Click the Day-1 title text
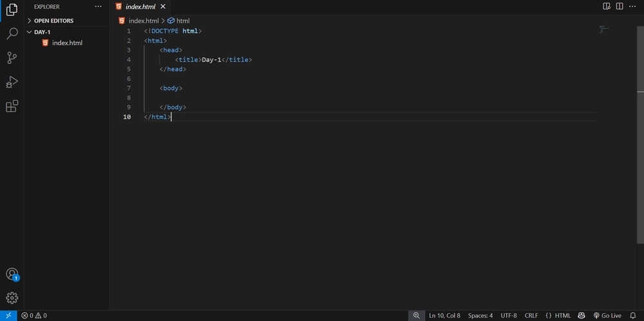644x321 pixels. click(x=211, y=60)
